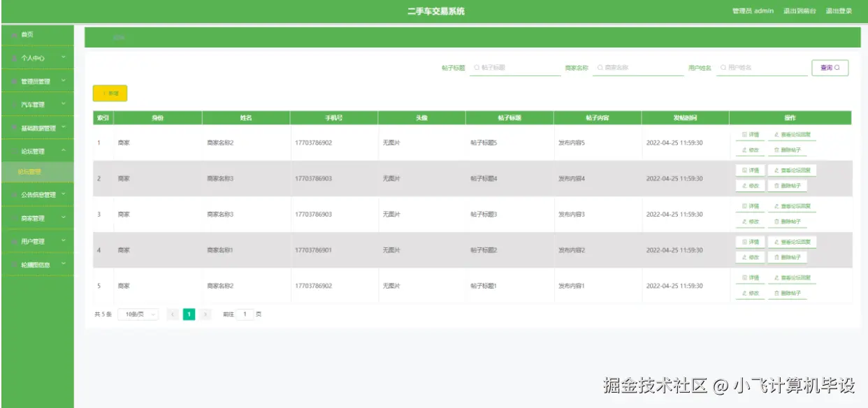Click the 共 5 条 total count text
This screenshot has width=868, height=408.
click(103, 314)
